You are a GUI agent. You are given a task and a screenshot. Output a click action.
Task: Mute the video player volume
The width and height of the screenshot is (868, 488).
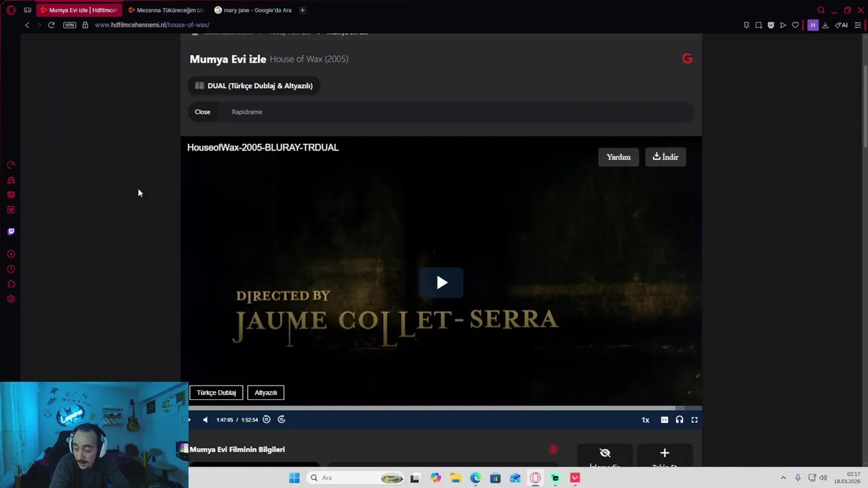click(x=205, y=420)
